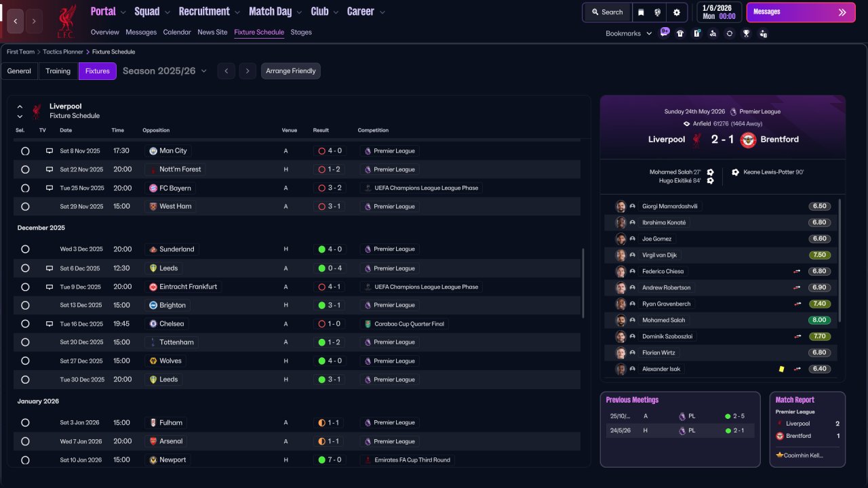Click the Chelsea club badge

[153, 324]
